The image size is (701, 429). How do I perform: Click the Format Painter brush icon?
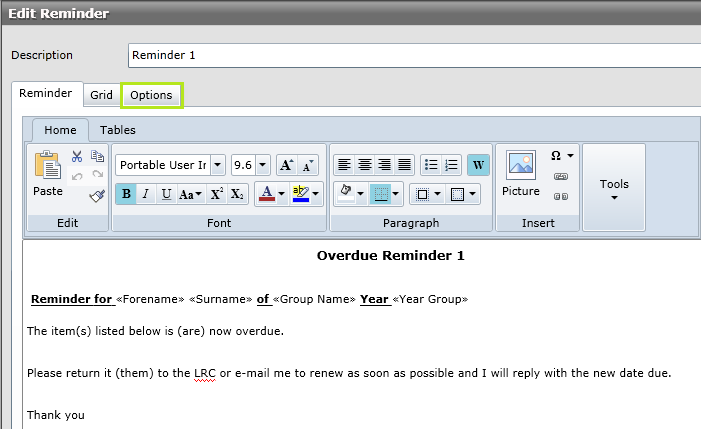pyautogui.click(x=97, y=195)
